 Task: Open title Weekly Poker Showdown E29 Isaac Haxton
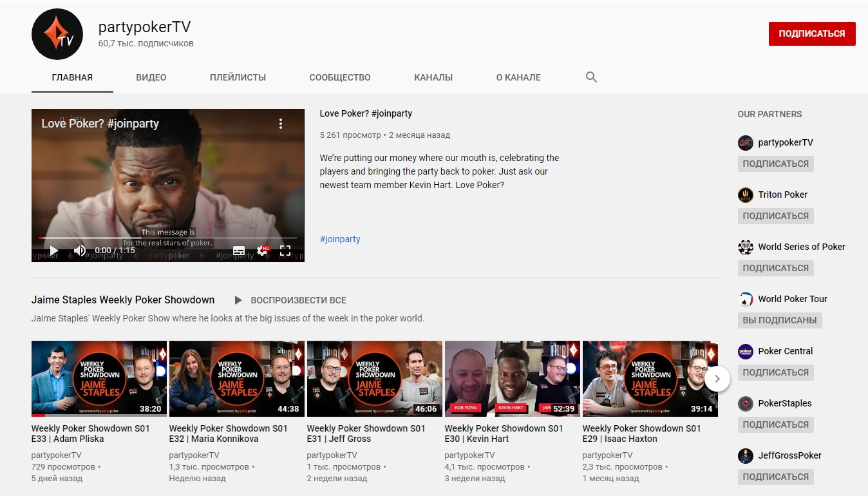[642, 434]
